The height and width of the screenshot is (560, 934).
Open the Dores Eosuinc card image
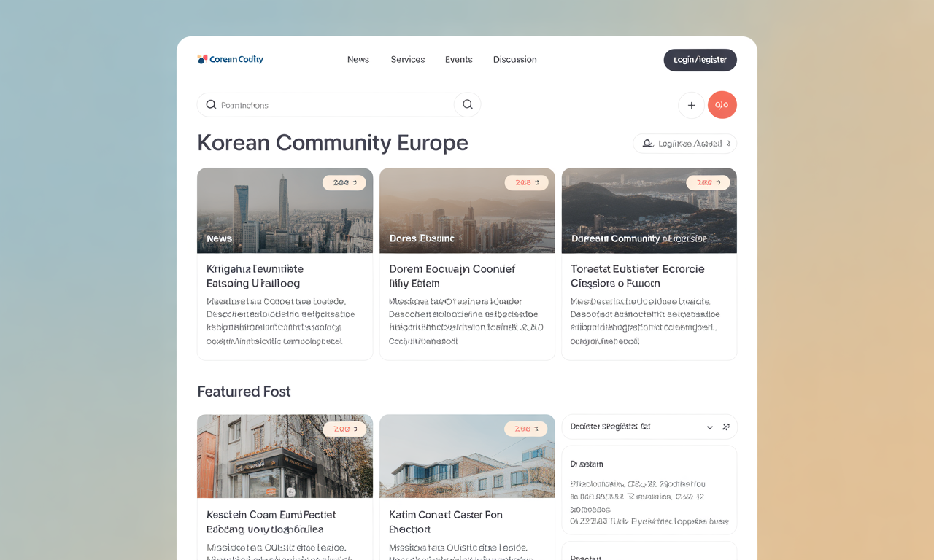click(467, 211)
